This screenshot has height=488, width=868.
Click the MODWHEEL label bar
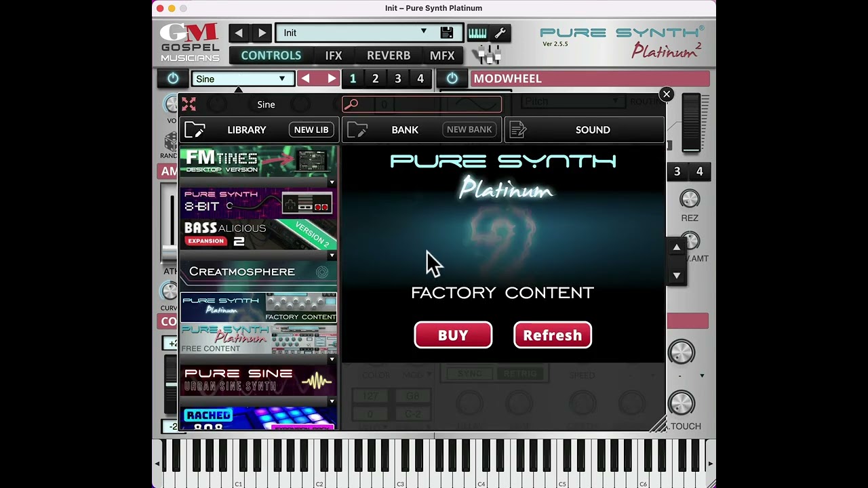click(590, 79)
